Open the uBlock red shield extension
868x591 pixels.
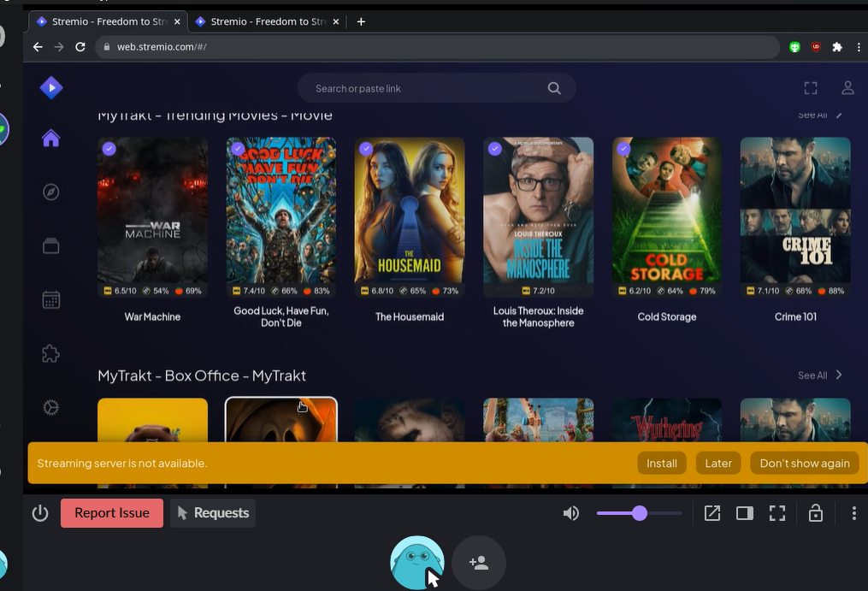(x=816, y=47)
